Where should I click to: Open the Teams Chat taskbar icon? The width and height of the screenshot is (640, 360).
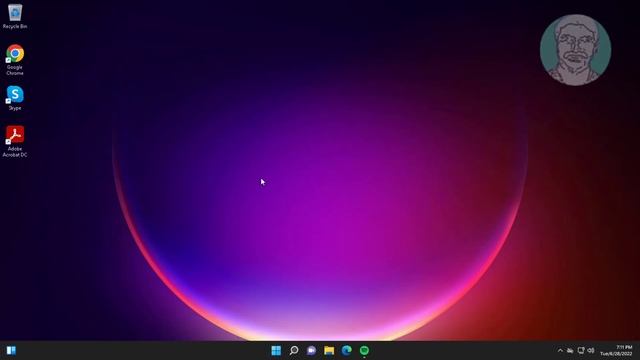pos(311,350)
